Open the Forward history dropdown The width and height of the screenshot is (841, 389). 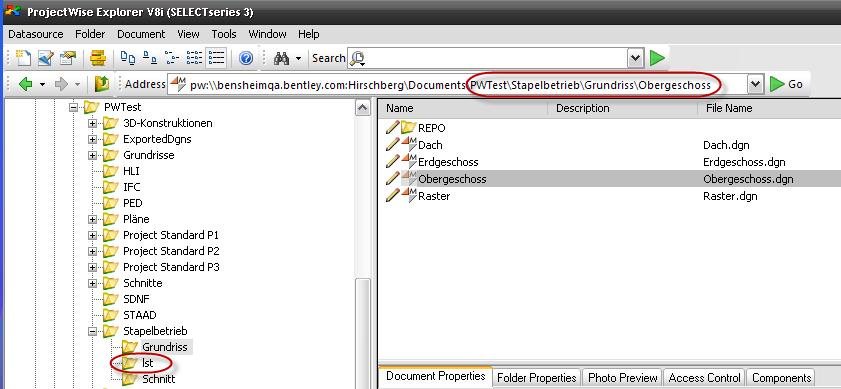tap(77, 85)
